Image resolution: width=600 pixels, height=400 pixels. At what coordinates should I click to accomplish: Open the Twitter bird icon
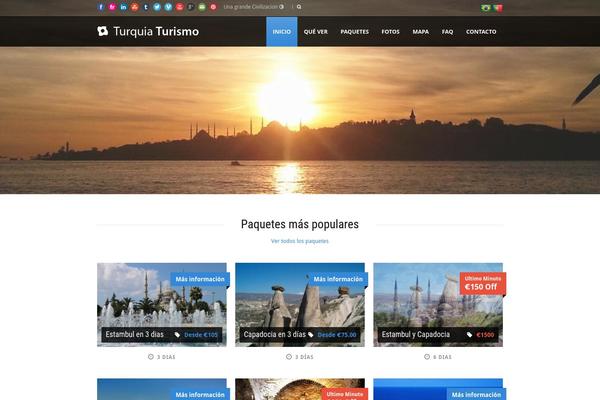point(157,7)
